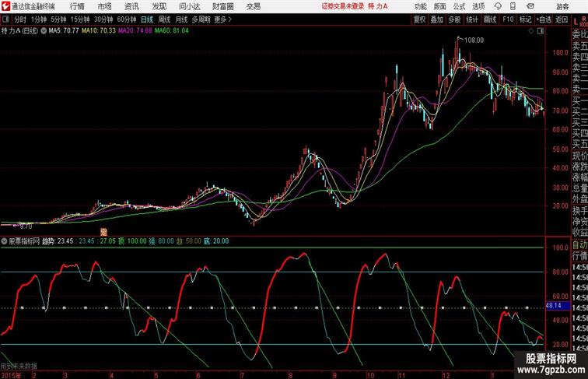588x379 pixels.
Task: Select the 日线 daily period tab
Action: click(x=147, y=19)
